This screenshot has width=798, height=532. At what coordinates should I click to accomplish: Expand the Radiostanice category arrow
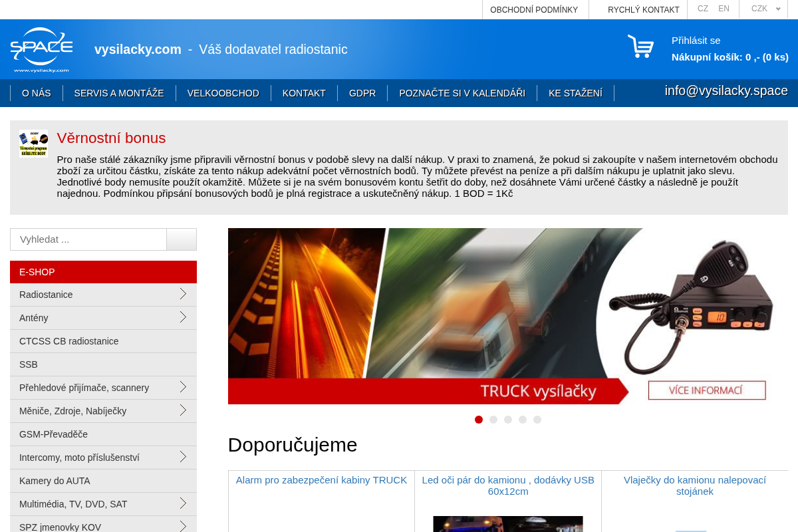pos(183,294)
